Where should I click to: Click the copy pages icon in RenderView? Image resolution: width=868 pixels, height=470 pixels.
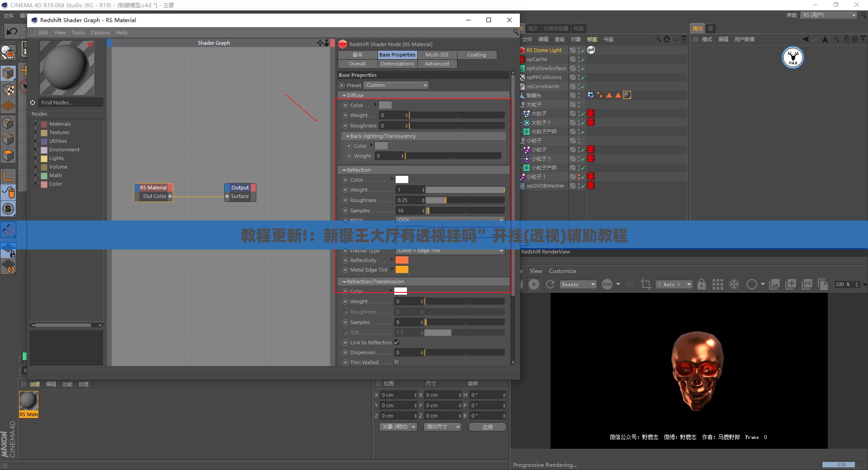(823, 284)
